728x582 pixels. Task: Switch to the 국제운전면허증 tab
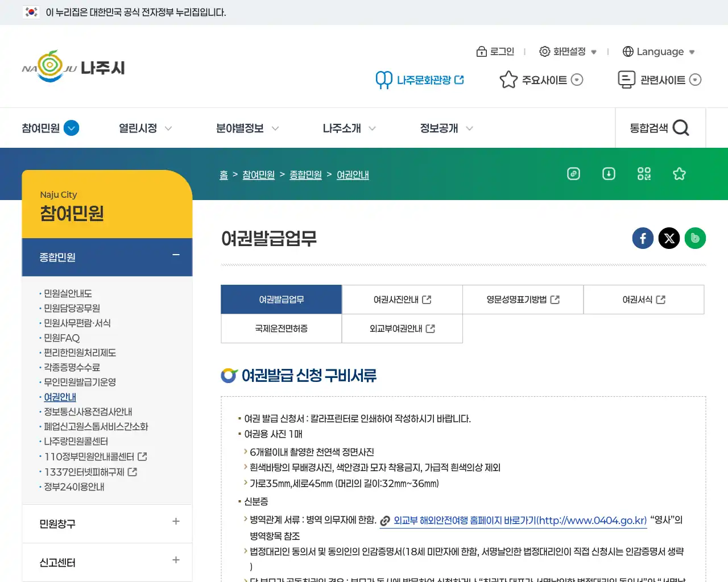click(x=281, y=329)
